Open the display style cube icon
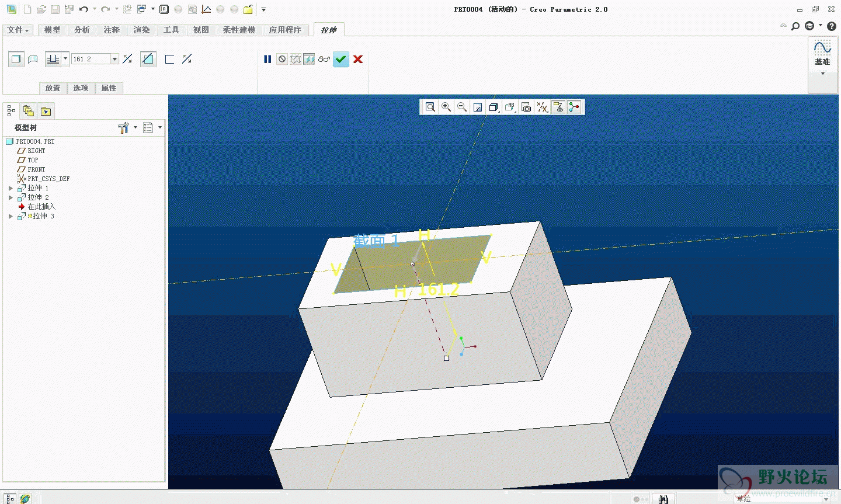This screenshot has height=504, width=841. 494,107
